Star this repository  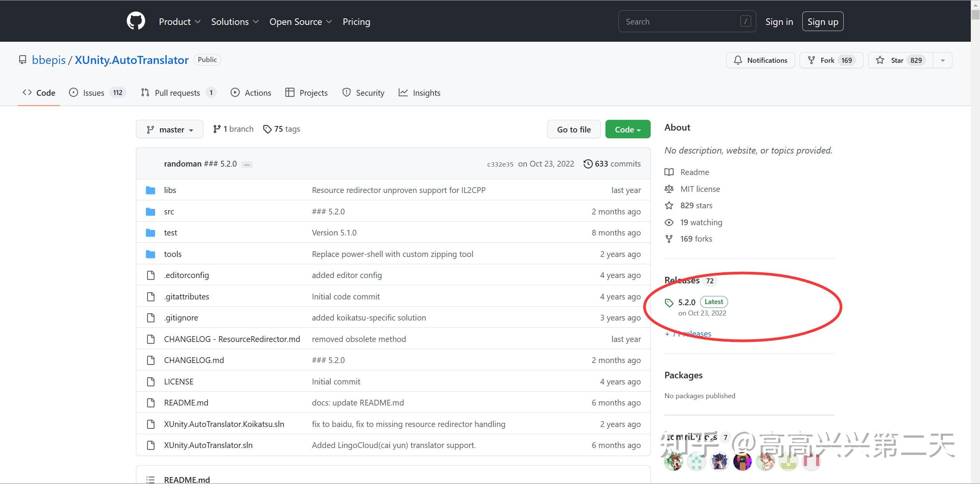(x=897, y=60)
